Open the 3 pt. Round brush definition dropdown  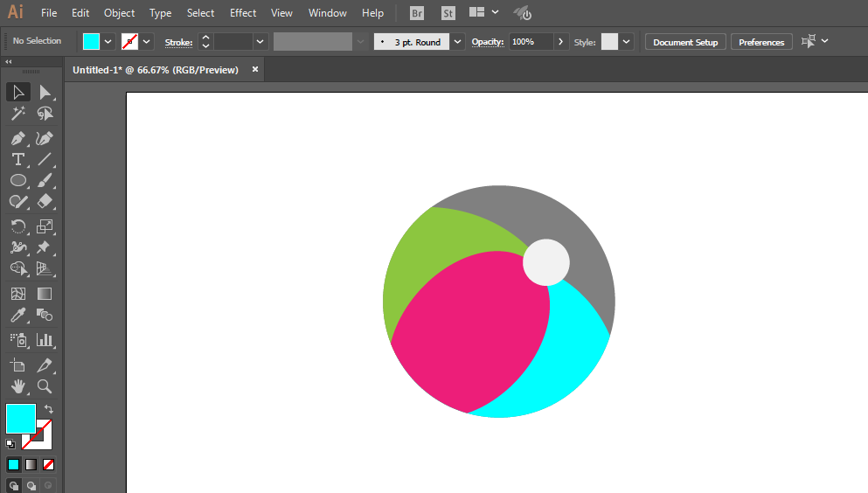pyautogui.click(x=457, y=41)
